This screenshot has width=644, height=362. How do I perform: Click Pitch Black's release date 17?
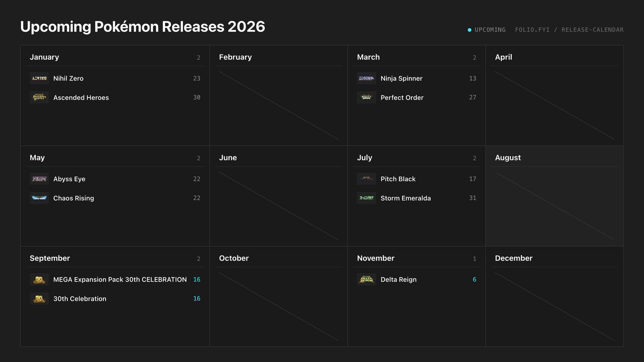[x=473, y=179]
